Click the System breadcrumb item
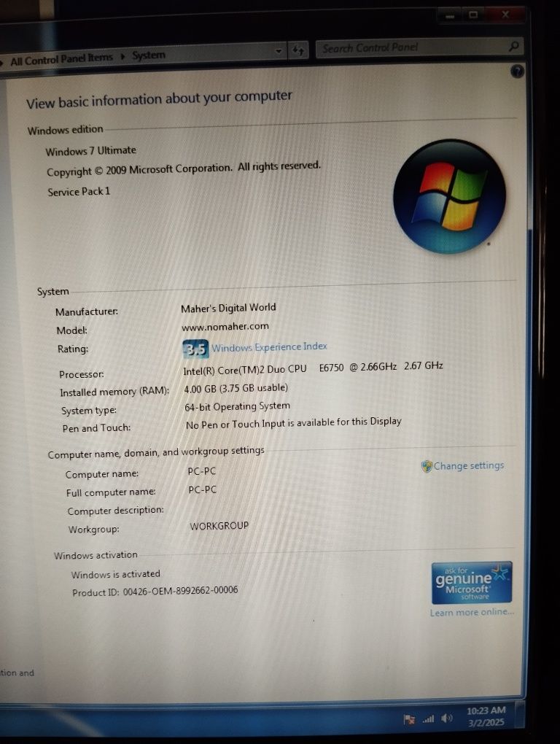Image resolution: width=560 pixels, height=744 pixels. (x=149, y=55)
